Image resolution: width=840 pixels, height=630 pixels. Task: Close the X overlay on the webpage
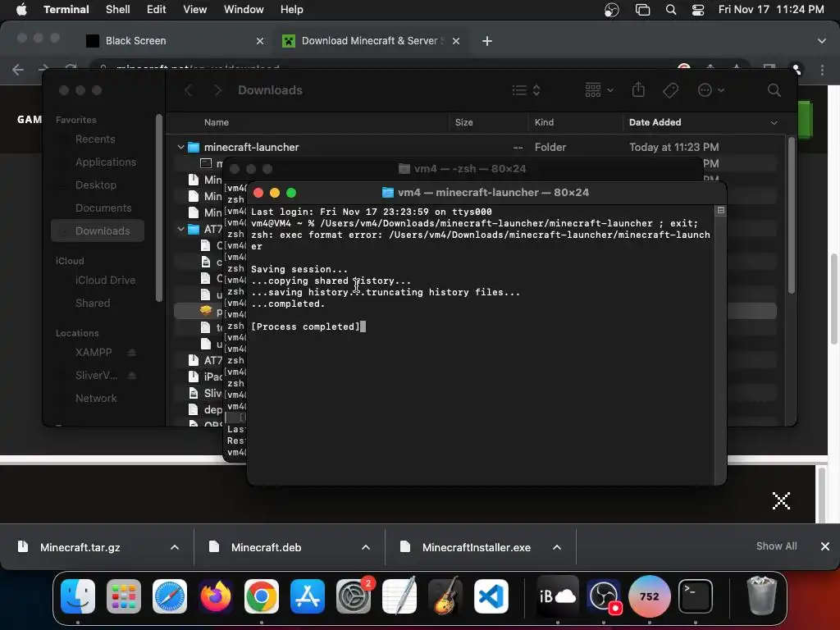781,501
